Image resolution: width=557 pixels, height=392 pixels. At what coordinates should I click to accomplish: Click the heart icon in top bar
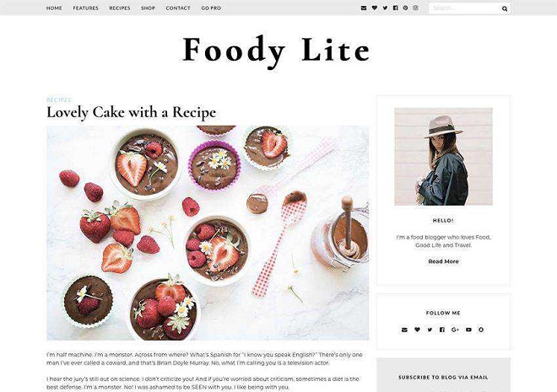[x=374, y=8]
